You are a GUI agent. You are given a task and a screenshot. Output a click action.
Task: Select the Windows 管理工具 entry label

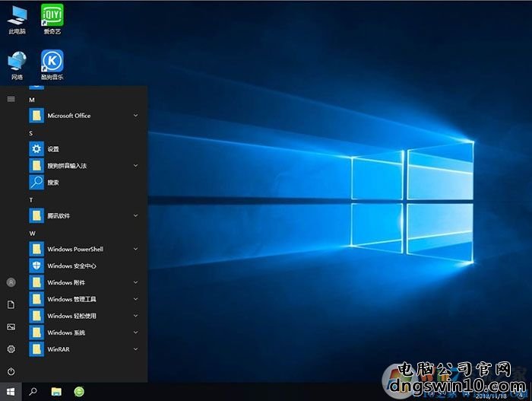71,299
